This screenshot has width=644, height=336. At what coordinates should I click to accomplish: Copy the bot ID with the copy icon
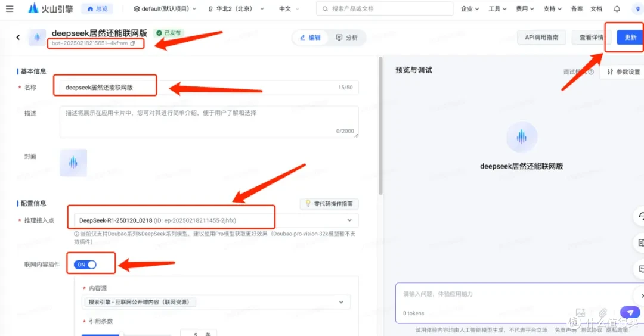(x=132, y=43)
